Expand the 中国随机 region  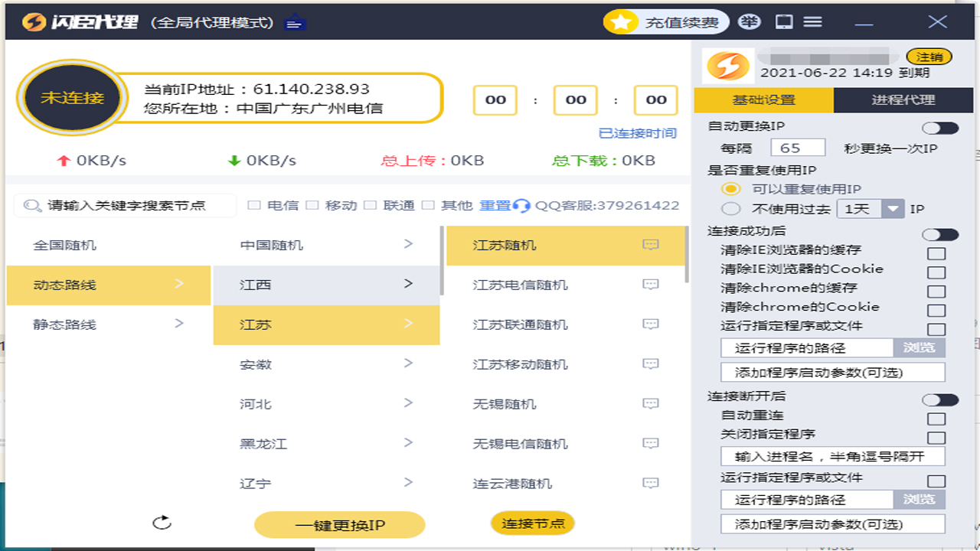[327, 245]
